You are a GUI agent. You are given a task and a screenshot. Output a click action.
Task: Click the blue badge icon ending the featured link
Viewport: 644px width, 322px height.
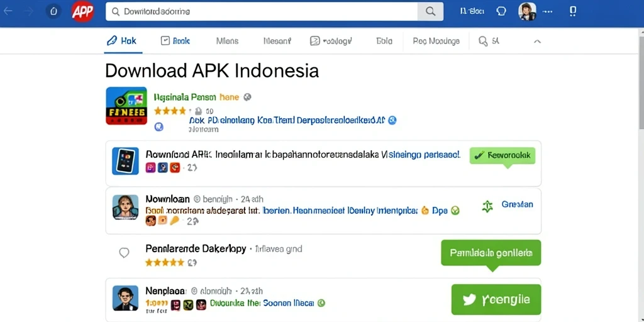coord(392,120)
